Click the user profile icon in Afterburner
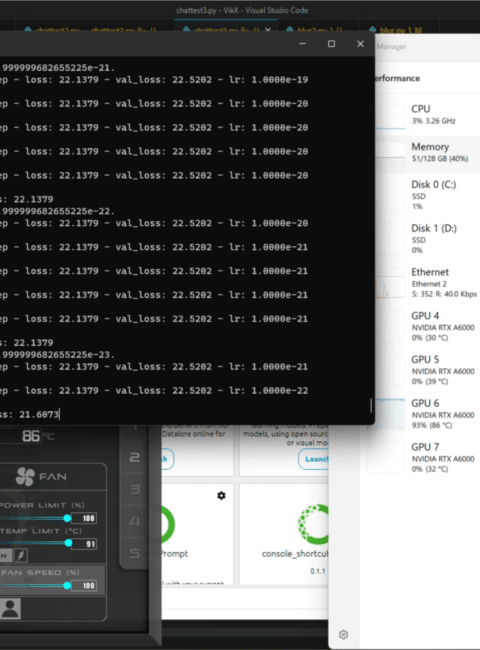 click(x=10, y=609)
